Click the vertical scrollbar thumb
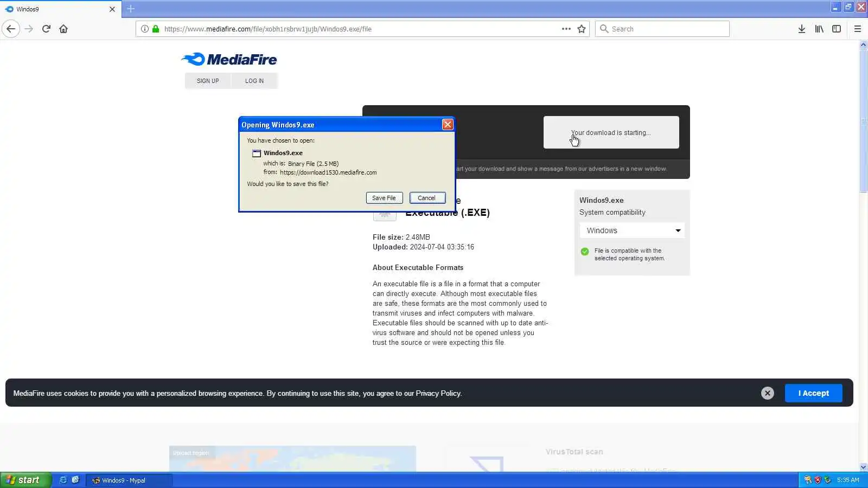Image resolution: width=868 pixels, height=488 pixels. point(863,120)
